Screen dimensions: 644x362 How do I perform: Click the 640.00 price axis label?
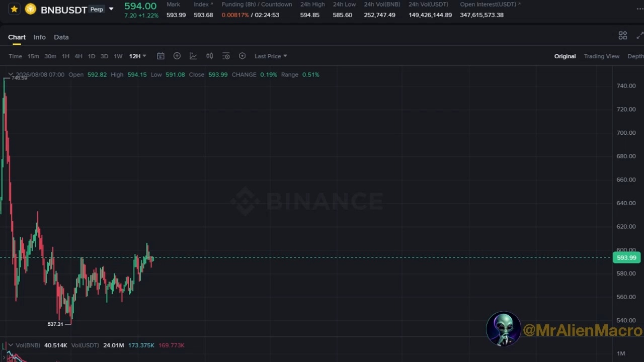(x=626, y=203)
